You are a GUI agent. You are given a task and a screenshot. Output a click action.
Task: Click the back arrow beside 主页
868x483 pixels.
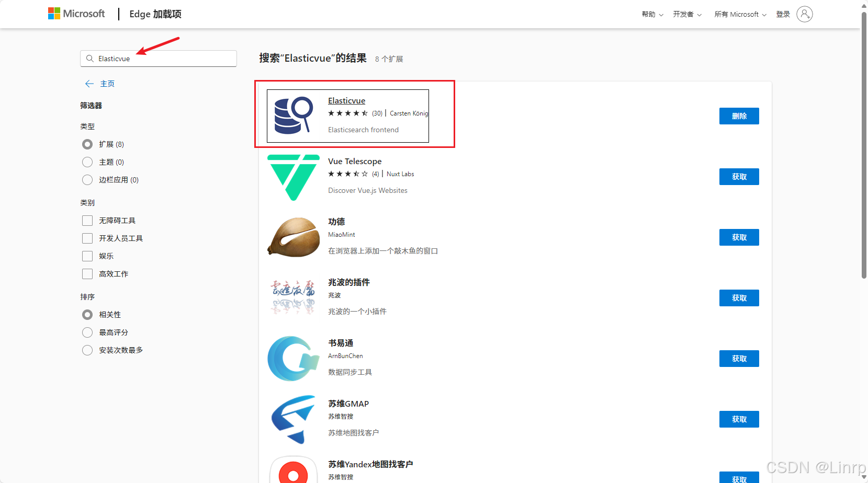pos(89,84)
